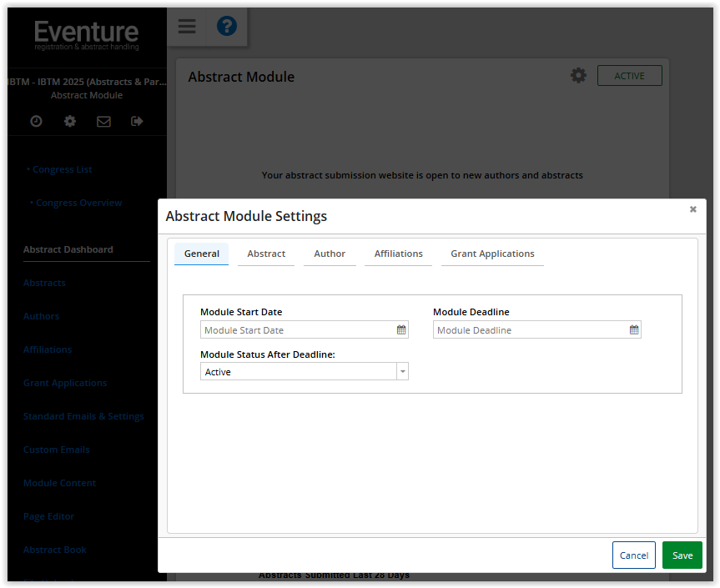Open the Module Deadline calendar picker
Screen dimensions: 720x588
[633, 329]
